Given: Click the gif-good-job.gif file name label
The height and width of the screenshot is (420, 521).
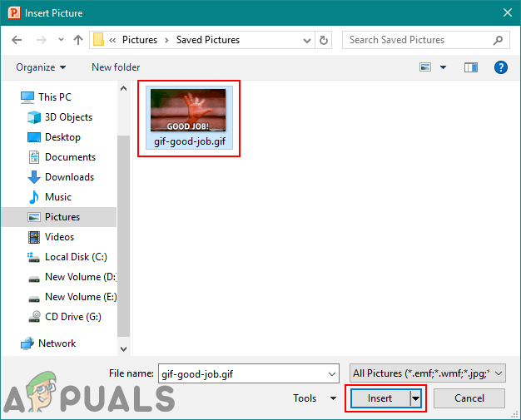Looking at the screenshot, I should point(190,141).
